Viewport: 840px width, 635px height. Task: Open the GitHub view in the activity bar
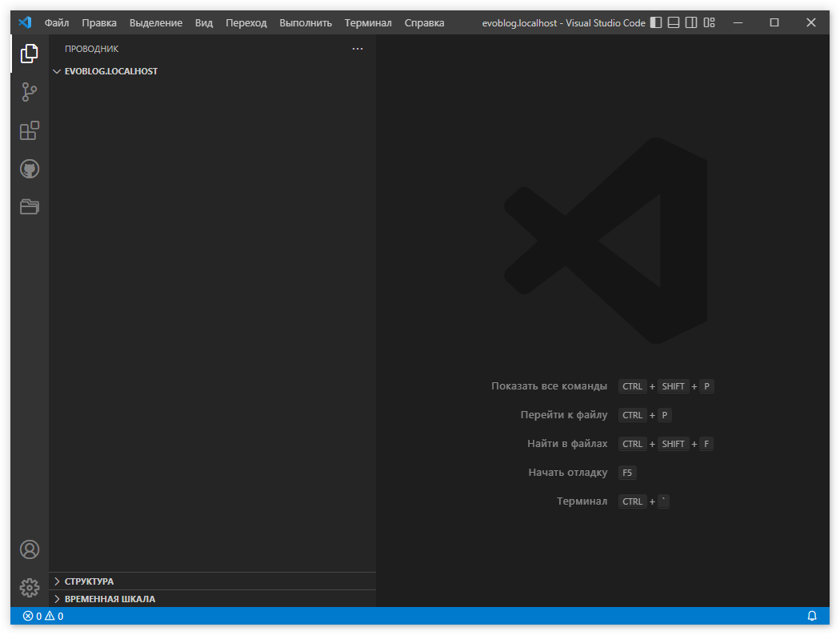coord(29,169)
